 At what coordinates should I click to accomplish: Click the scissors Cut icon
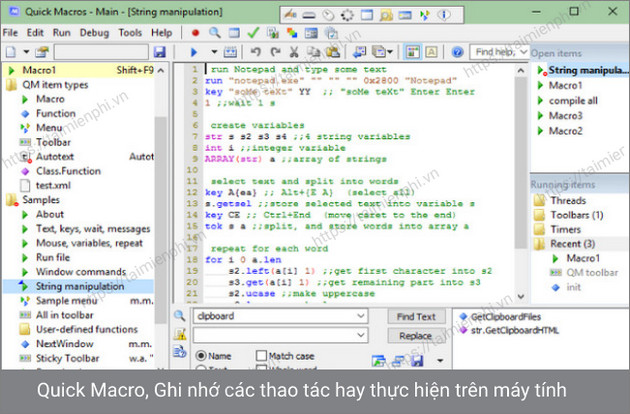tap(294, 51)
